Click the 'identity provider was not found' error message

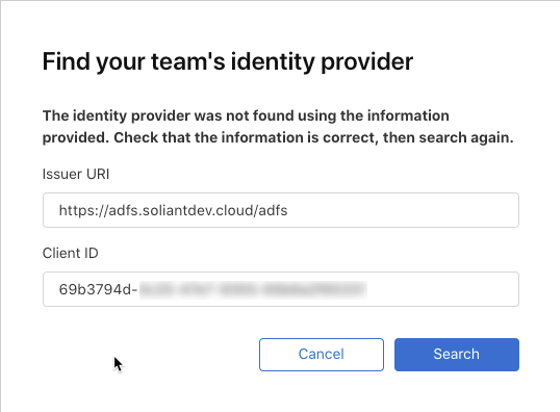coord(278,127)
